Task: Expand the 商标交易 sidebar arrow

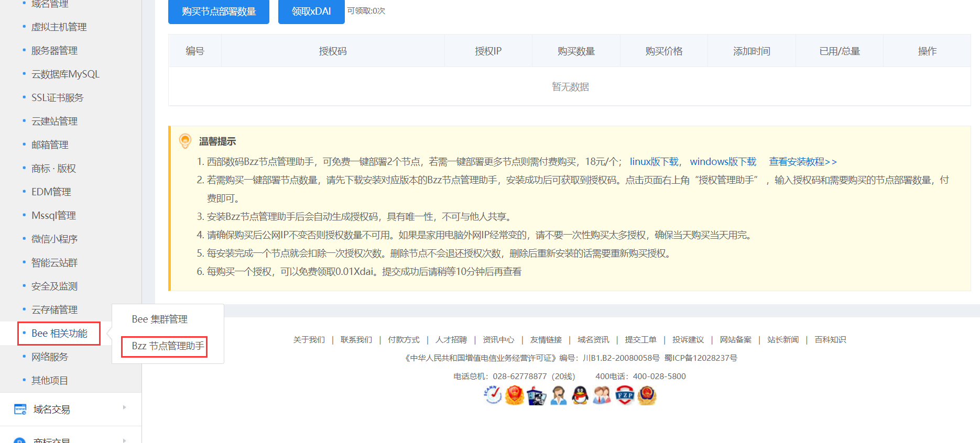Action: (124, 440)
